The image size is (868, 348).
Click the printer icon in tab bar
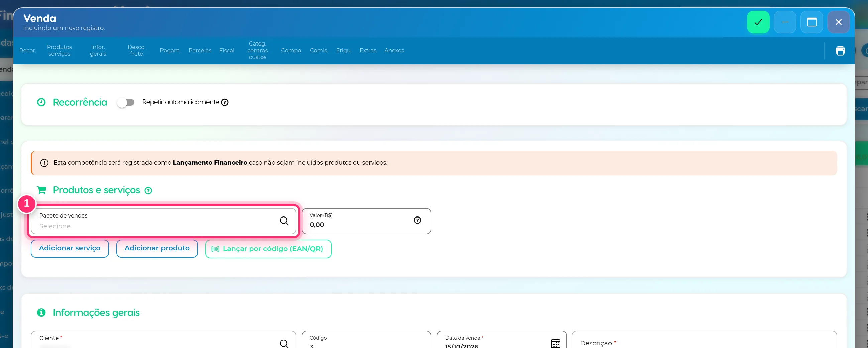point(840,51)
